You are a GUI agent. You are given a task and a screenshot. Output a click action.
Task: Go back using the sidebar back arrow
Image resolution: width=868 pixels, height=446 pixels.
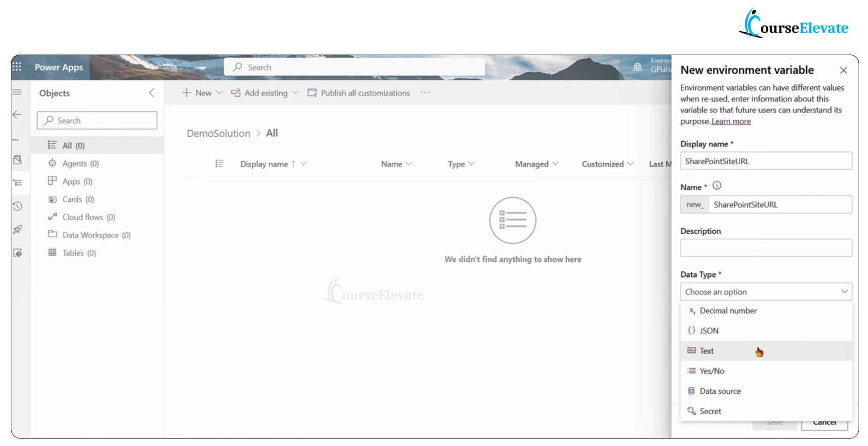tap(17, 114)
